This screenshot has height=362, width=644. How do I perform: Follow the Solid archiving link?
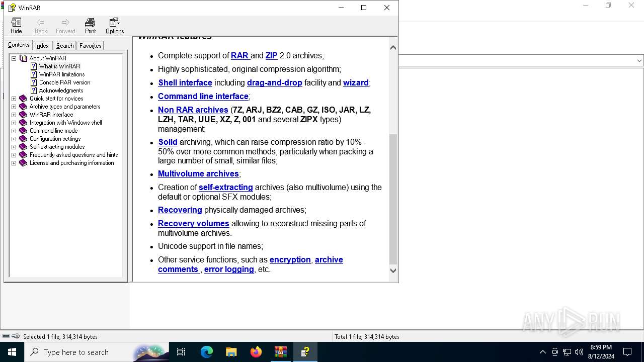168,142
